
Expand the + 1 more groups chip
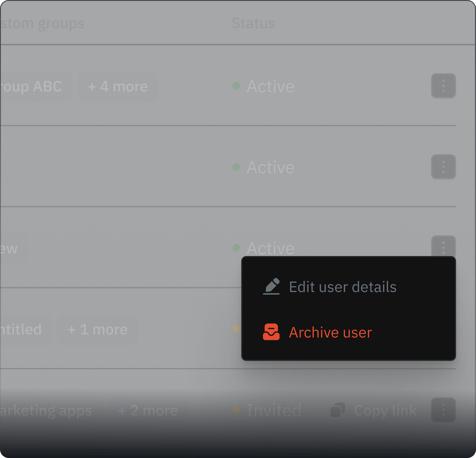(x=98, y=329)
